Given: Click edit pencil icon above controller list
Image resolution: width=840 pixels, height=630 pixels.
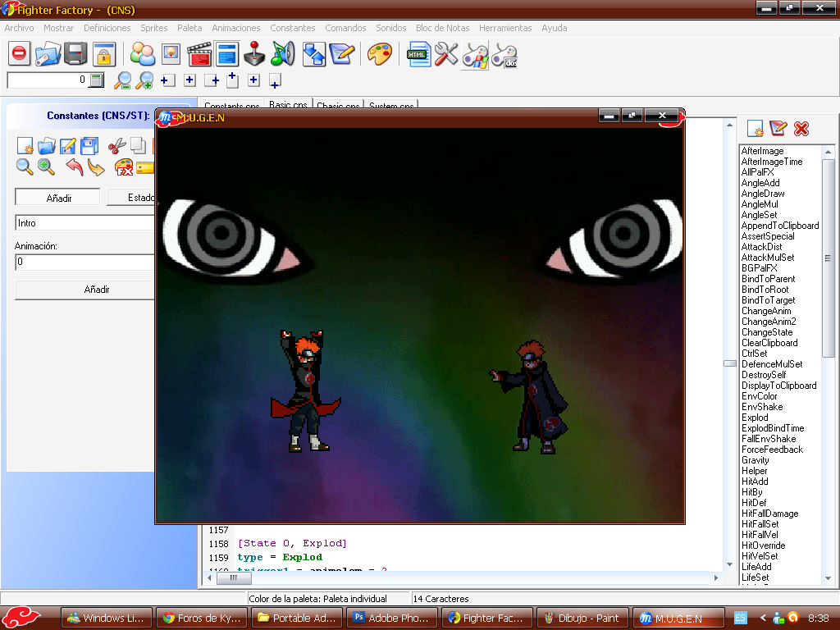Looking at the screenshot, I should tap(778, 129).
